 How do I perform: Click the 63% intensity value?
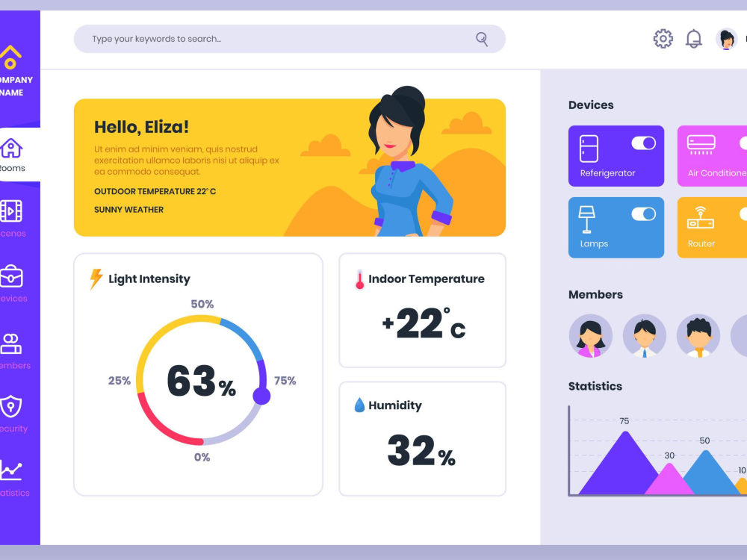(x=202, y=381)
